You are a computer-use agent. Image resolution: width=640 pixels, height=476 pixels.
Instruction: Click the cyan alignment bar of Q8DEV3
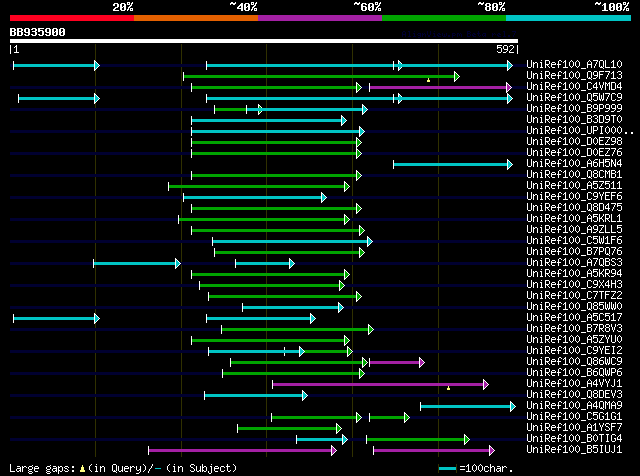(x=256, y=395)
